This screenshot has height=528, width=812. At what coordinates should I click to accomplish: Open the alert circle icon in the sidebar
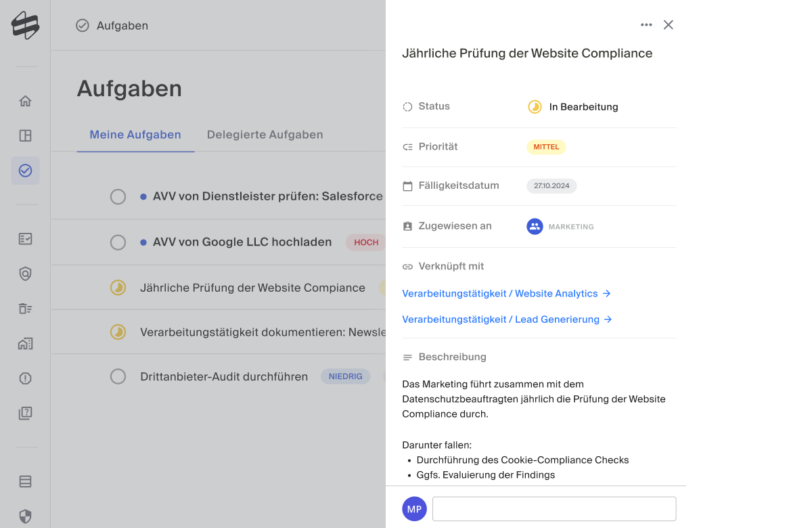pyautogui.click(x=25, y=378)
